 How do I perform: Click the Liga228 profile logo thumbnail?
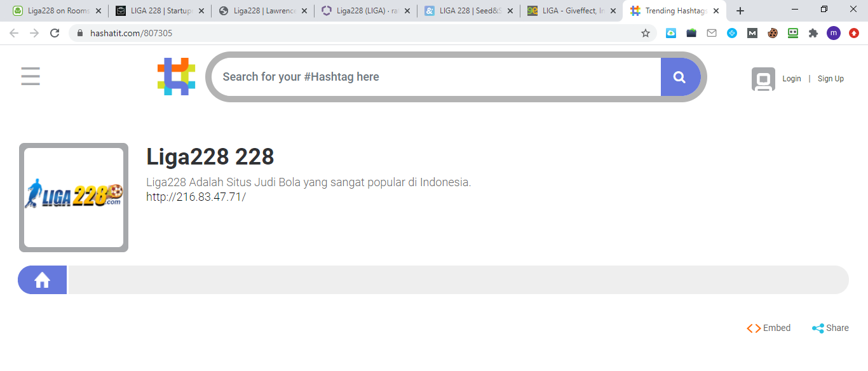(74, 197)
